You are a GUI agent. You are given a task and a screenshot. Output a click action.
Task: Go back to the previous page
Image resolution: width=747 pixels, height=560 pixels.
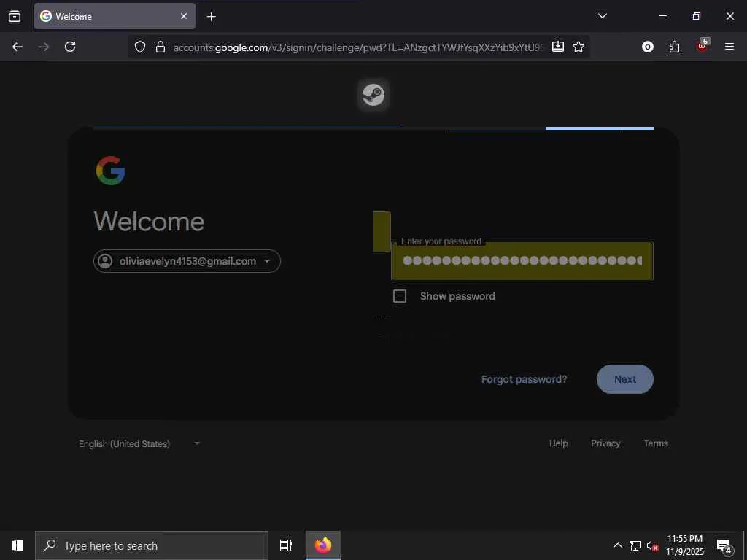[x=18, y=47]
